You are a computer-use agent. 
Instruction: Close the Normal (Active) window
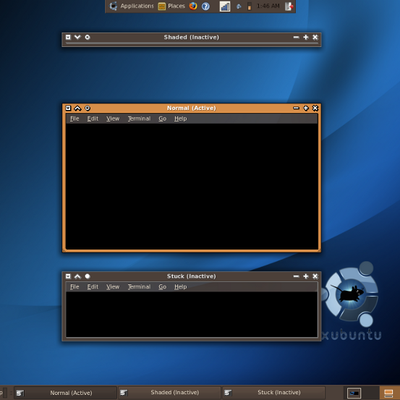(315, 108)
